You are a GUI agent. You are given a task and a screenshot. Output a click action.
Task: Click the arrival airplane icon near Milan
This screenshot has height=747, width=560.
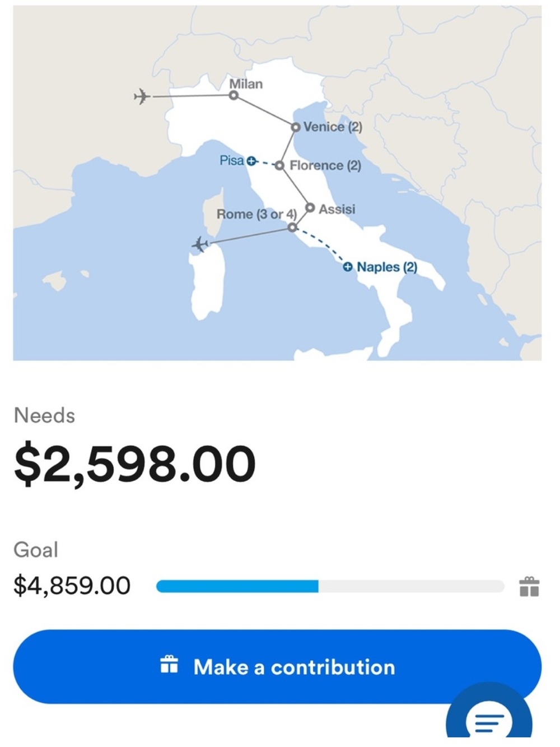[142, 96]
